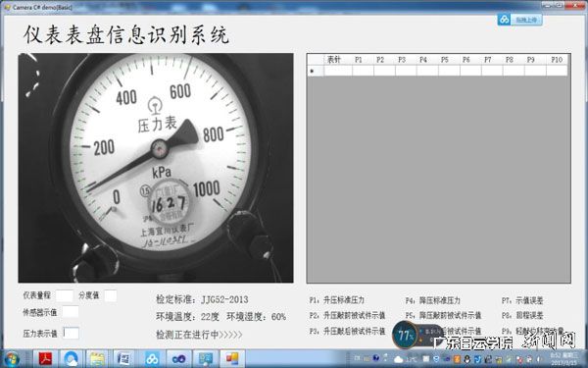
Task: Click the 传感器示值 input box
Action: (x=71, y=312)
